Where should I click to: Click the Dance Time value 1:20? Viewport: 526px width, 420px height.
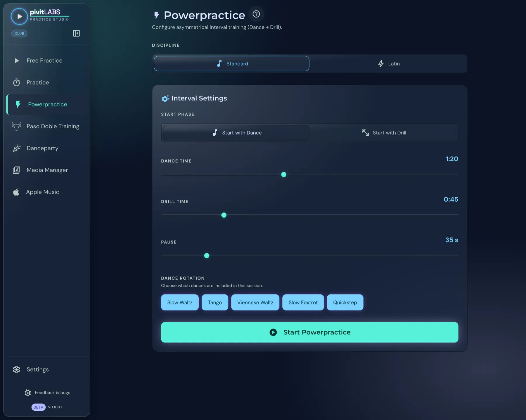(x=452, y=159)
